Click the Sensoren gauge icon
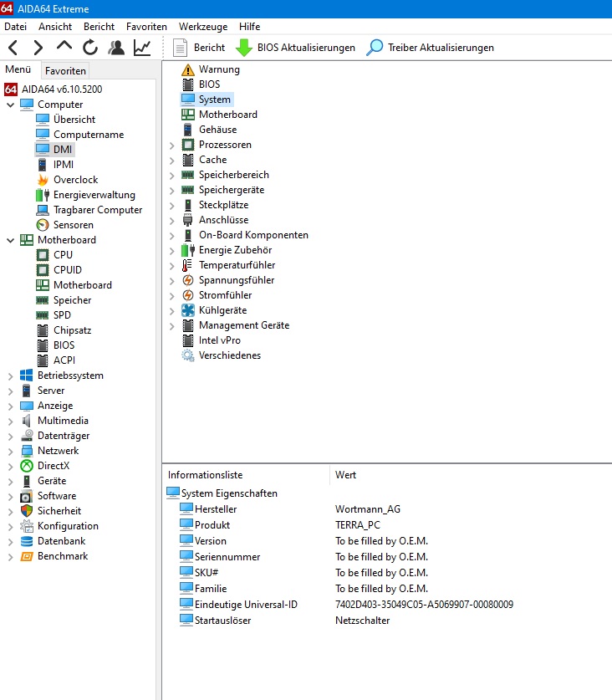 (x=43, y=225)
